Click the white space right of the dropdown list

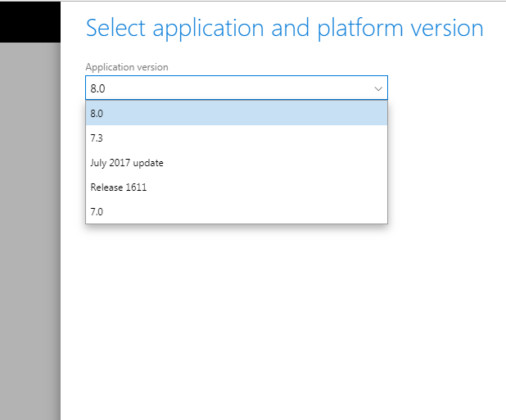446,164
